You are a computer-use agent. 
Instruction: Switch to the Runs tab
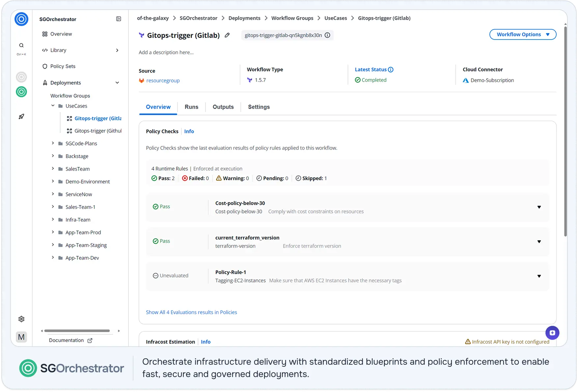191,107
